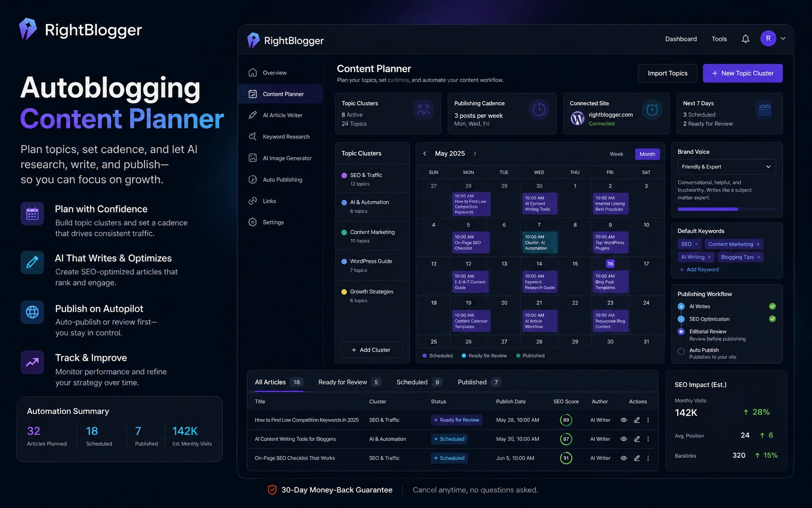Open Dashboard in top navigation
The height and width of the screenshot is (508, 812).
click(x=681, y=39)
